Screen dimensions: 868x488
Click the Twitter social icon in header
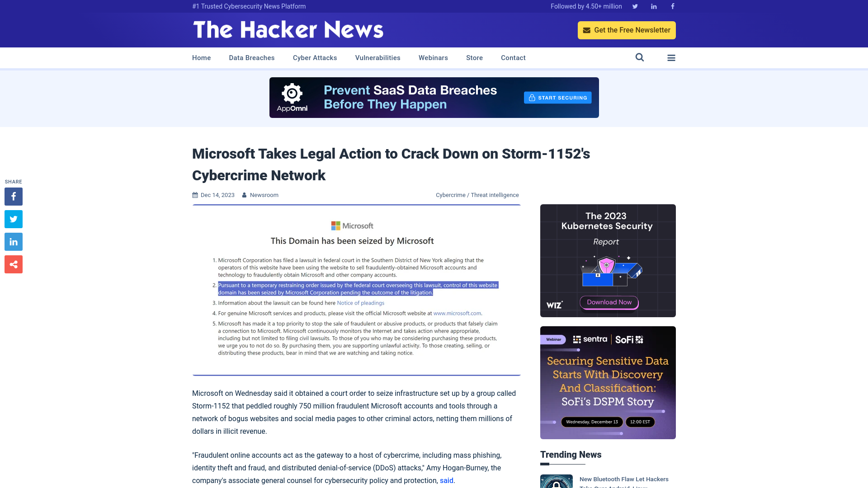point(635,6)
